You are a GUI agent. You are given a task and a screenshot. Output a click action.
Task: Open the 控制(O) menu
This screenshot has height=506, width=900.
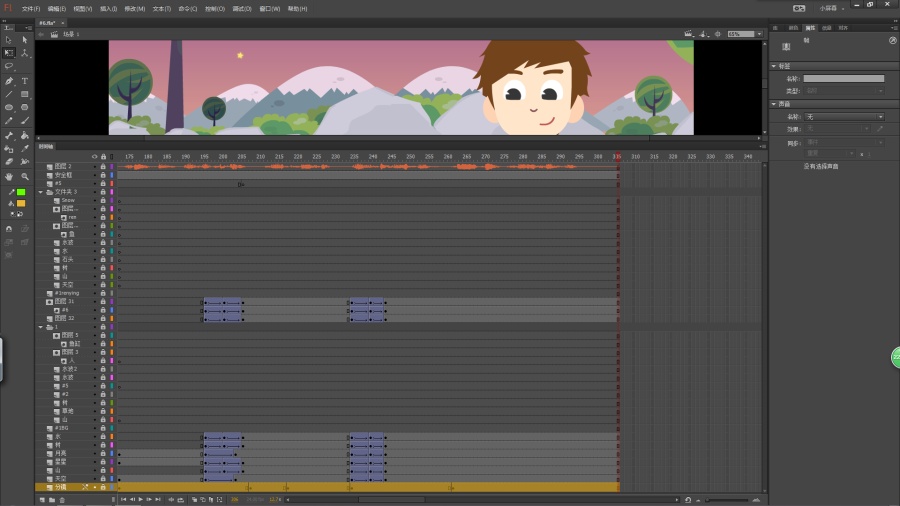pos(215,9)
